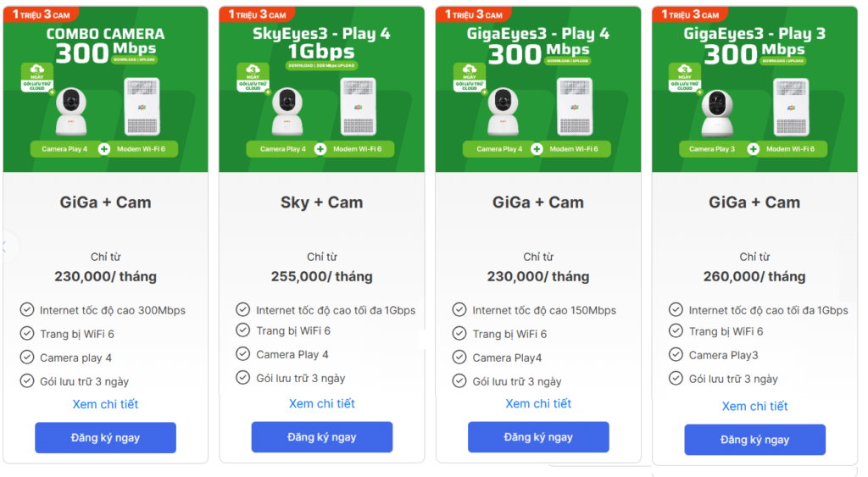Click the SkyEyes3 - Play 4 1Gbps banner image
Screen dimensions: 868x477
tap(322, 89)
